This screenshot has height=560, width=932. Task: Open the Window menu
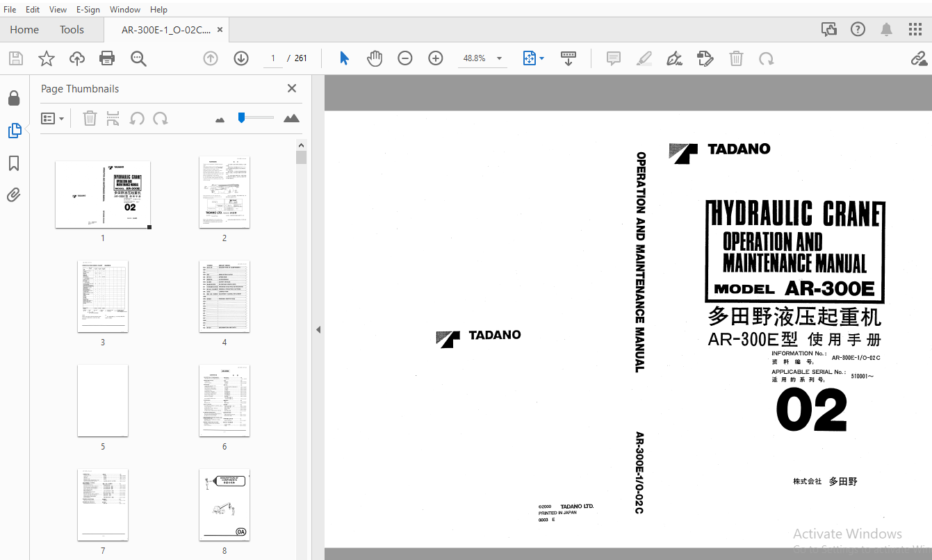tap(125, 9)
